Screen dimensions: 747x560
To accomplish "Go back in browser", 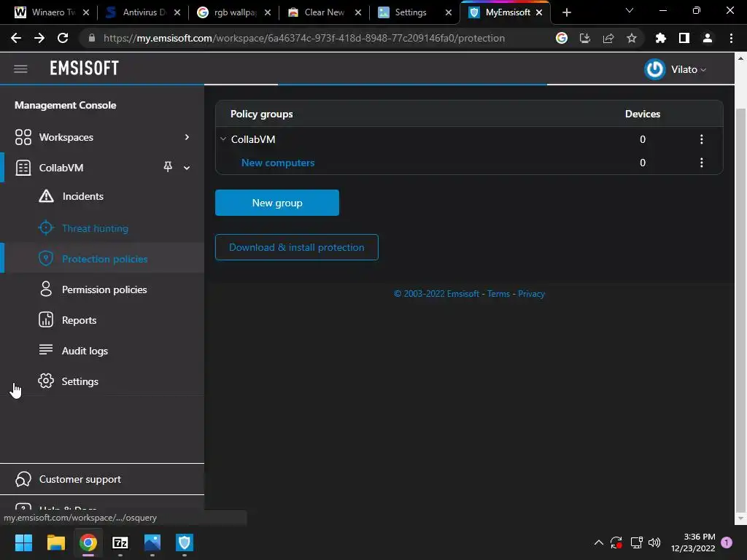I will 16,38.
